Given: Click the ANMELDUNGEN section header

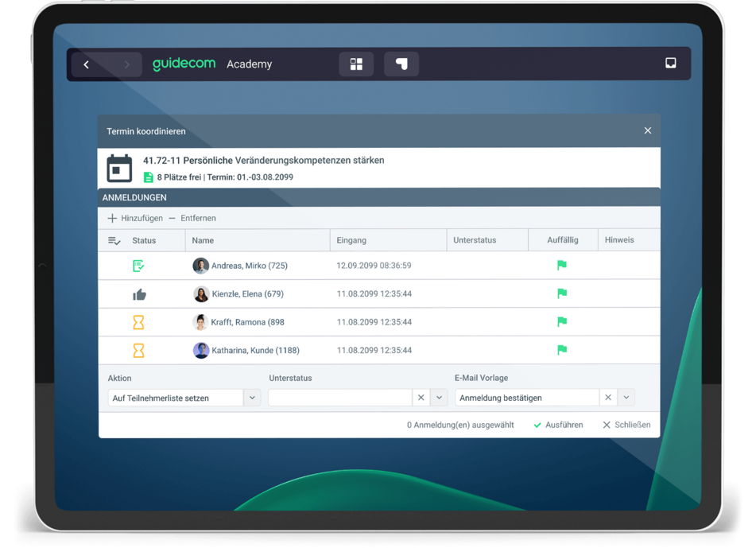Looking at the screenshot, I should [134, 198].
